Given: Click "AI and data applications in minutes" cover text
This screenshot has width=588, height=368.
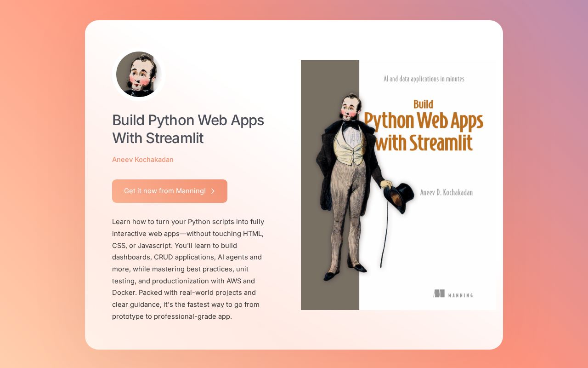Looking at the screenshot, I should click(x=424, y=79).
